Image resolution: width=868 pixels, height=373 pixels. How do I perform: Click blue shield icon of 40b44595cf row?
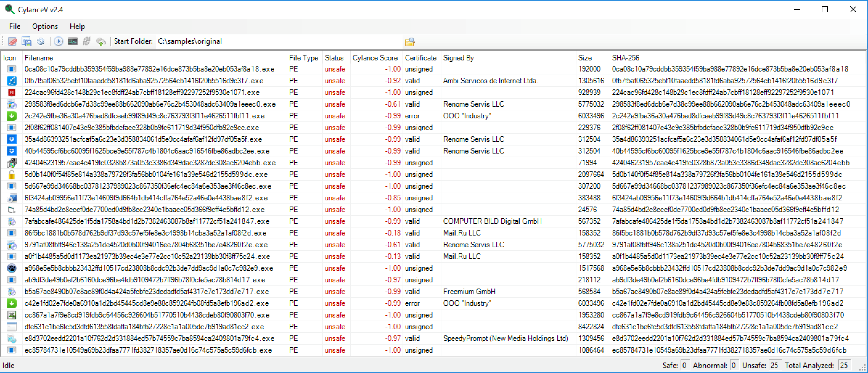pyautogui.click(x=11, y=151)
